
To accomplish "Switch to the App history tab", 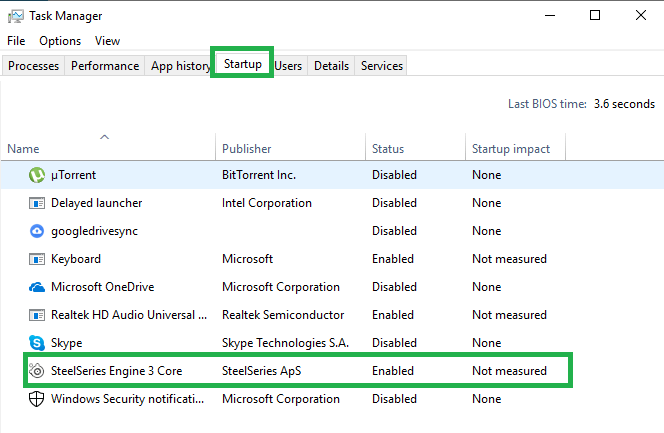I will [180, 66].
